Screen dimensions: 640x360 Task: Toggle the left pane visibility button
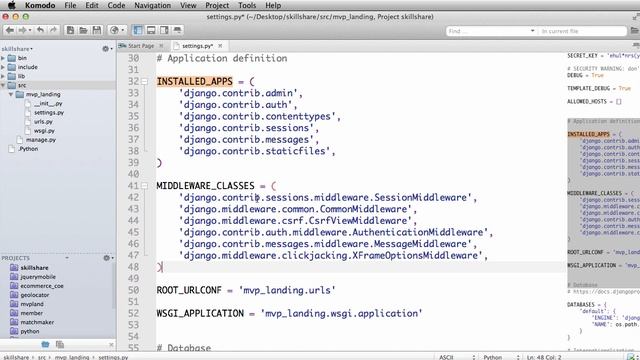pyautogui.click(x=138, y=30)
